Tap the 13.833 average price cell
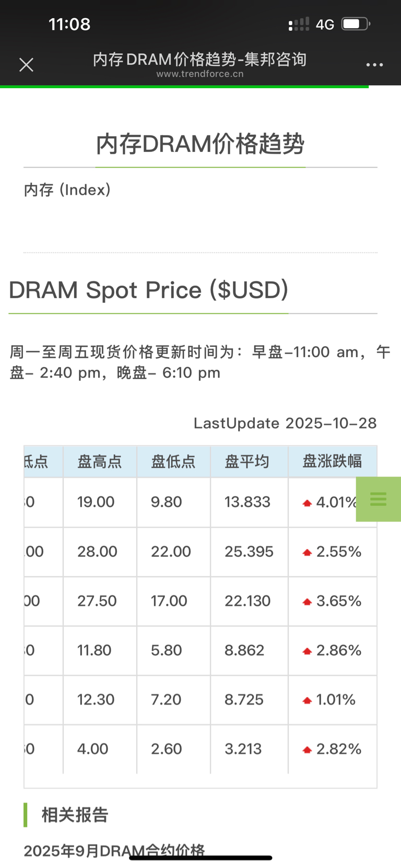 pyautogui.click(x=247, y=502)
